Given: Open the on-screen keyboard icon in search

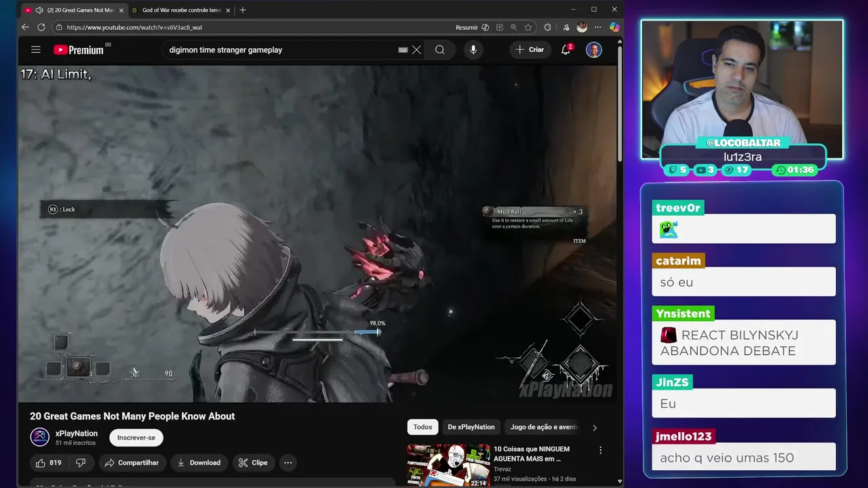Looking at the screenshot, I should tap(403, 49).
